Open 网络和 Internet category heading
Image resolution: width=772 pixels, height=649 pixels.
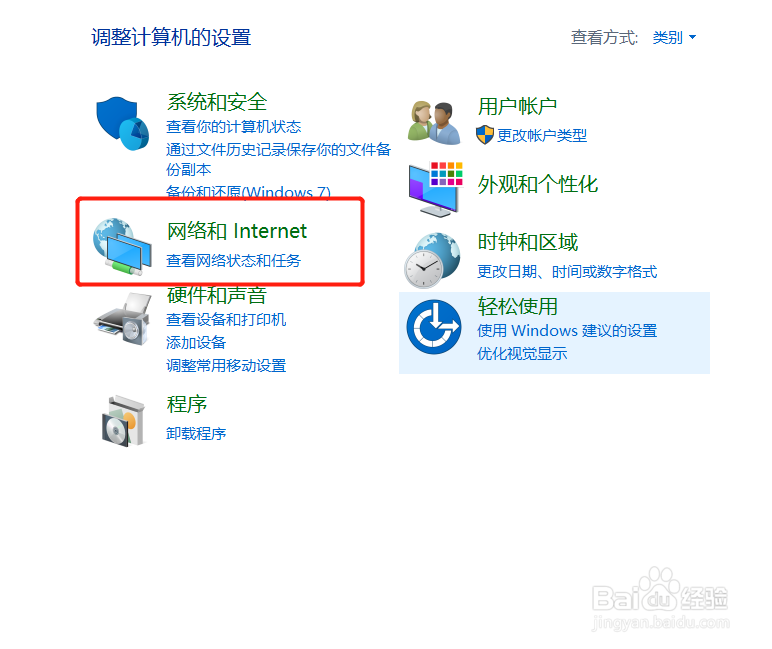tap(237, 231)
